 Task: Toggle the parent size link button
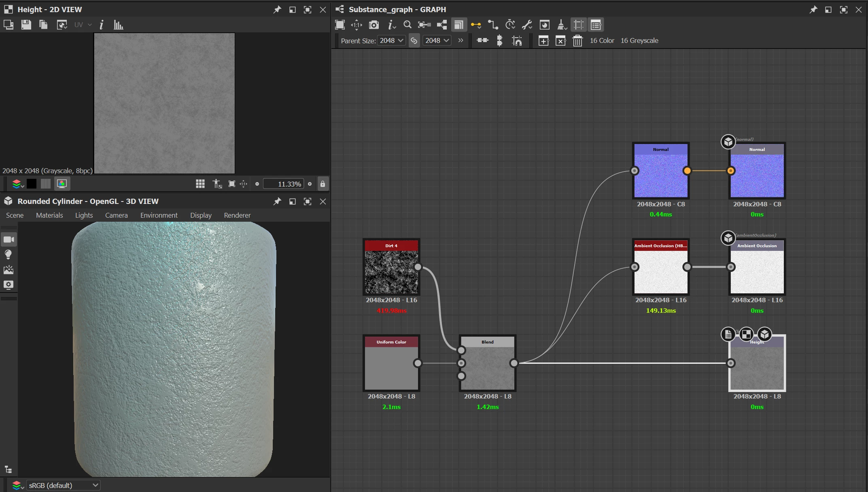414,40
